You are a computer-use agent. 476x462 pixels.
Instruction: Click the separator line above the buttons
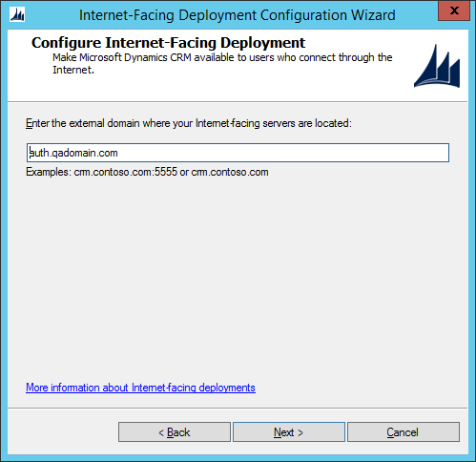click(x=238, y=408)
